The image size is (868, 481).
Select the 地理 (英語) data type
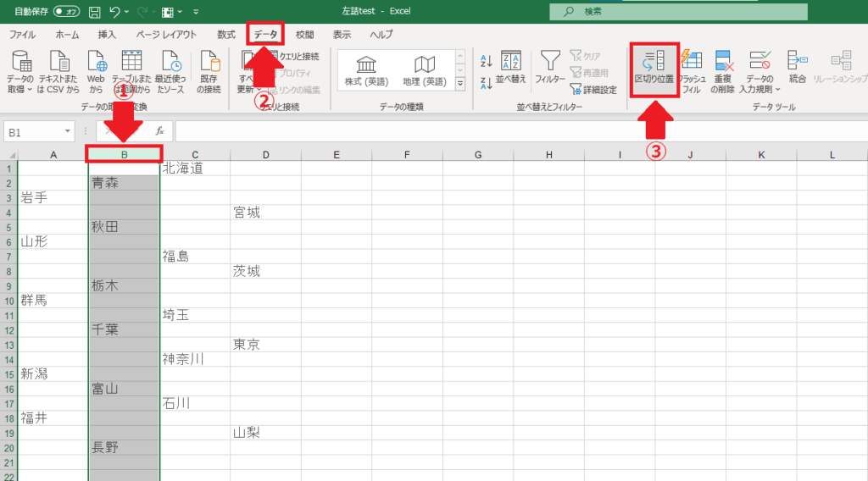(425, 71)
